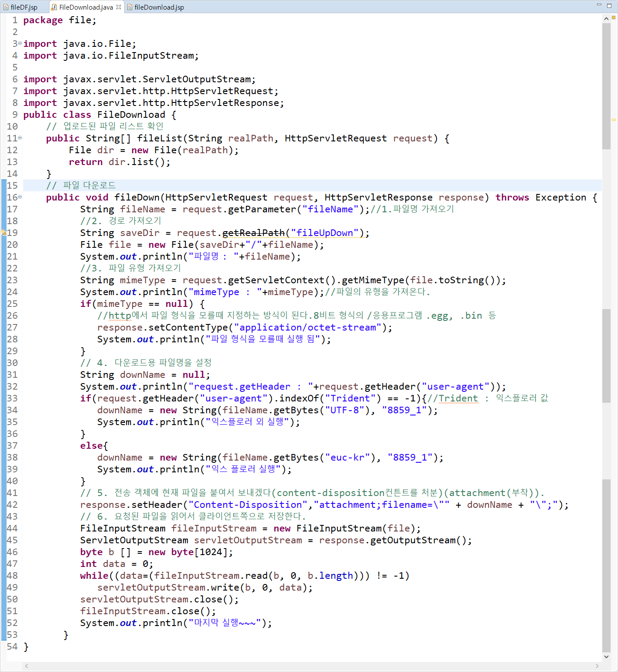The width and height of the screenshot is (618, 672).
Task: Click the 'fileDown' method name on line 16
Action: pos(137,197)
